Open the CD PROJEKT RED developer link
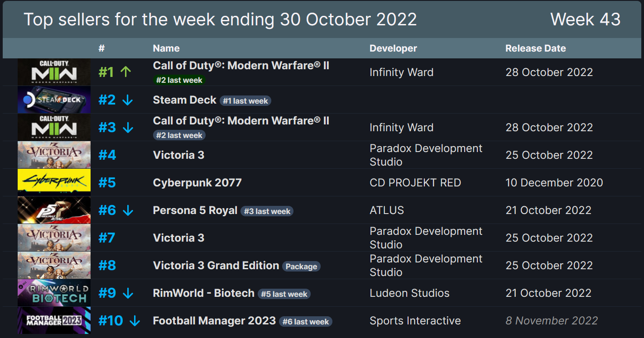The height and width of the screenshot is (338, 644). tap(415, 183)
